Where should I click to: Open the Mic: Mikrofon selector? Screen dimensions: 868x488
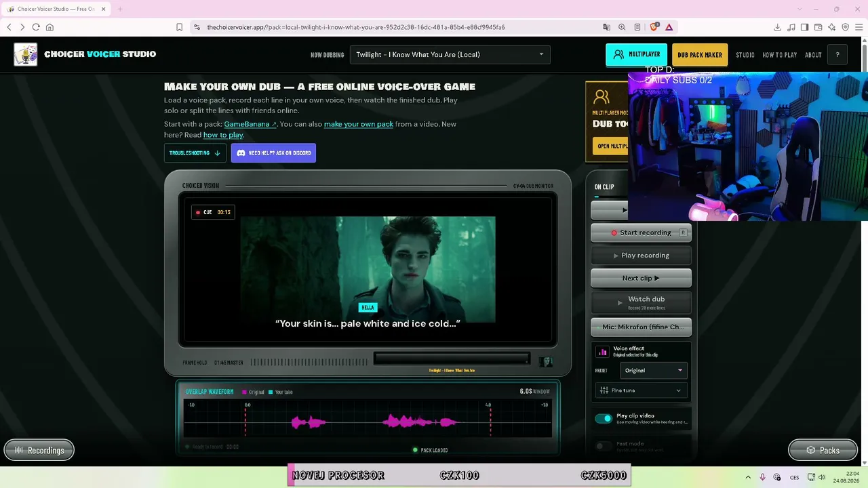[642, 327]
